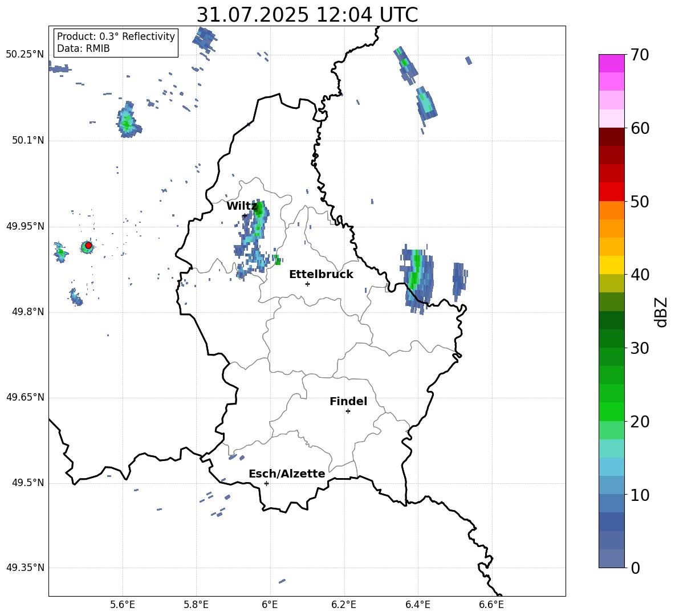Click the 0 colorbar tick label
This screenshot has width=675, height=616.
[636, 568]
